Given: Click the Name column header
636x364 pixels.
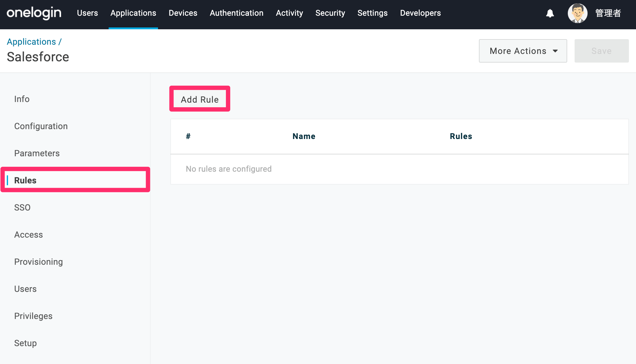Looking at the screenshot, I should [304, 136].
